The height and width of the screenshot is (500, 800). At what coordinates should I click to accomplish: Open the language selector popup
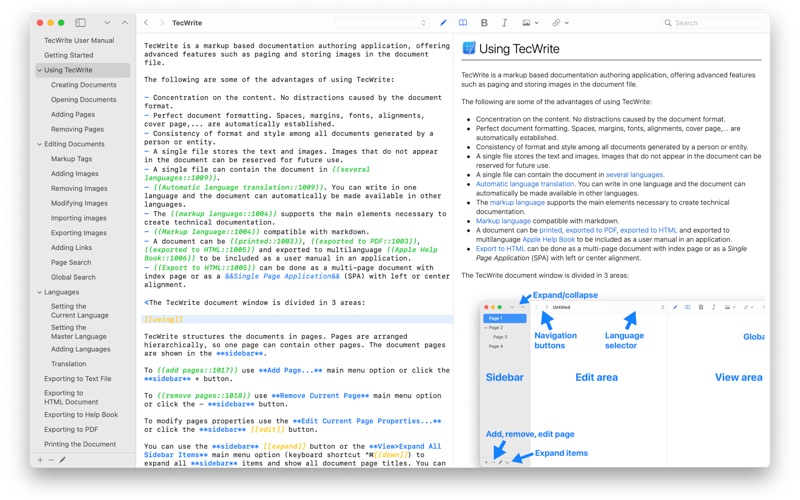(x=382, y=22)
